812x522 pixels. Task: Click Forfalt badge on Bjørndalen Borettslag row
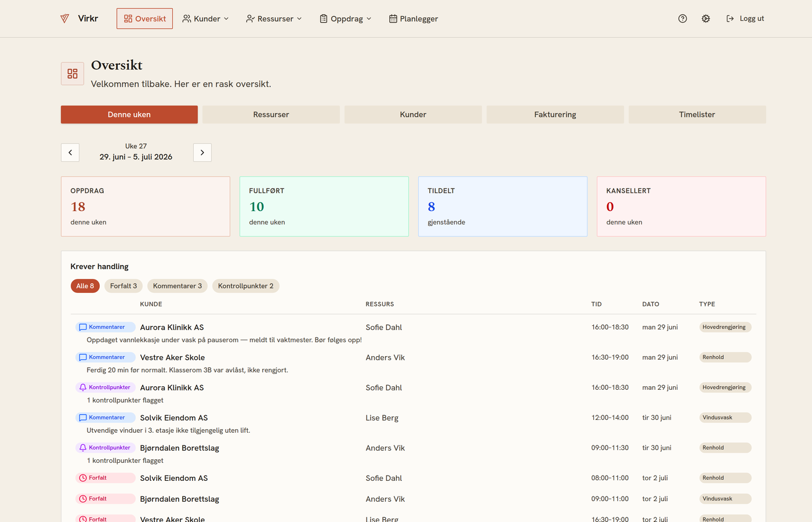[x=106, y=499]
